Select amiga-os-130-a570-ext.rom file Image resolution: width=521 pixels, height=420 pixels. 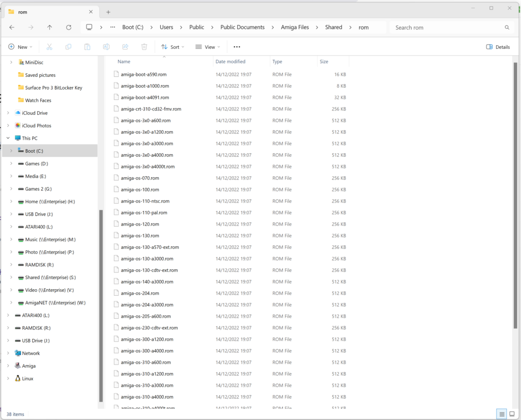(150, 247)
